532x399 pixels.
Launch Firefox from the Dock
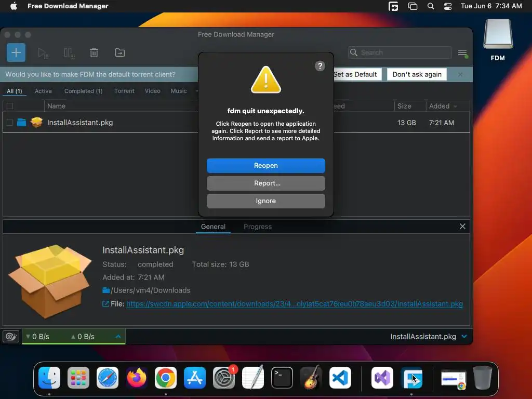137,378
